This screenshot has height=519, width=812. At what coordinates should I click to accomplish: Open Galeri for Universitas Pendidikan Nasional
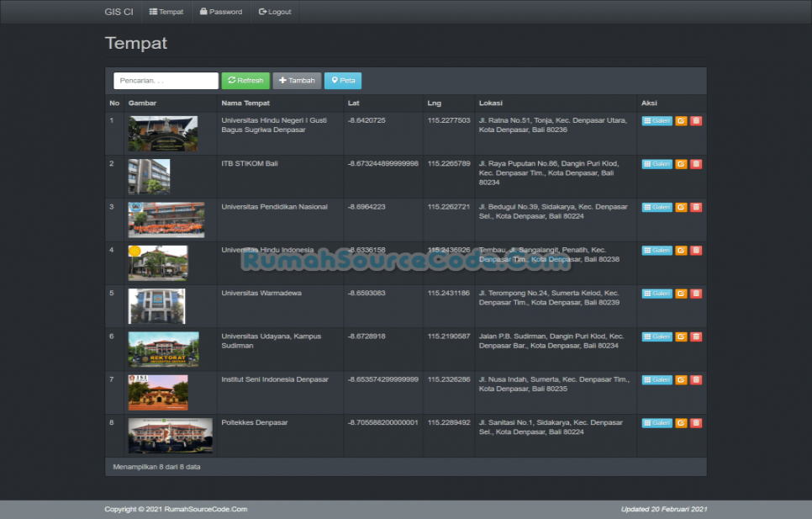click(x=657, y=207)
